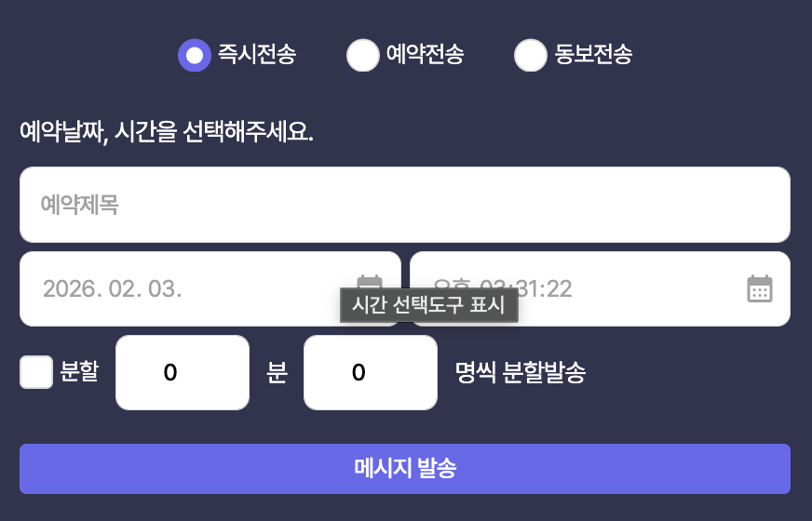This screenshot has height=521, width=812.
Task: Click the 분할 checkbox label
Action: point(79,373)
